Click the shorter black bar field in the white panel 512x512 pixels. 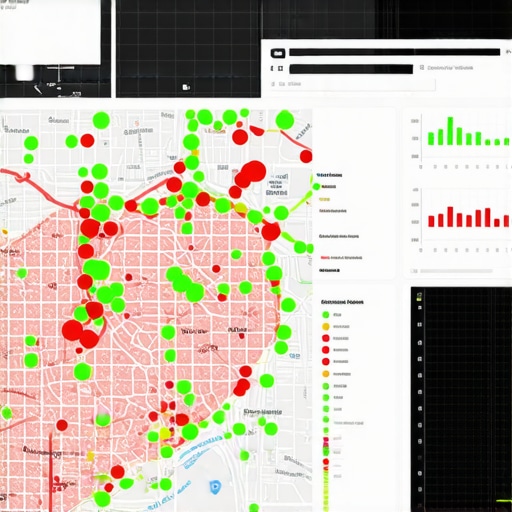pos(351,69)
